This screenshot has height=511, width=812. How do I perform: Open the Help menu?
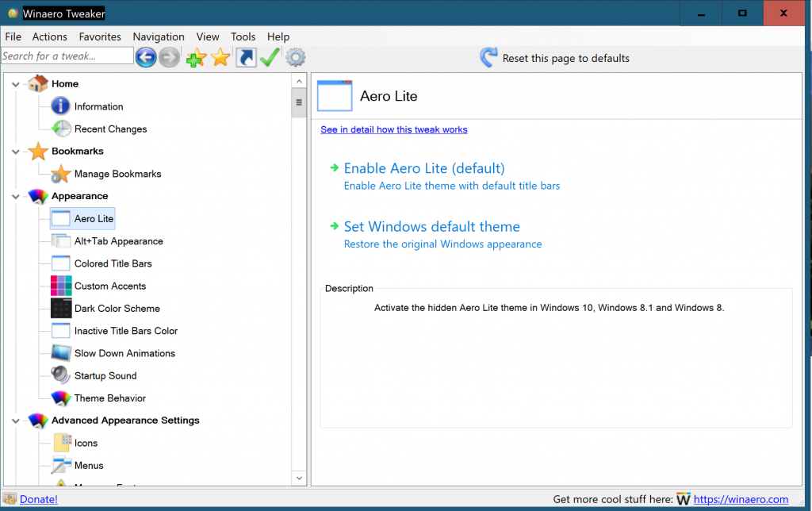278,36
